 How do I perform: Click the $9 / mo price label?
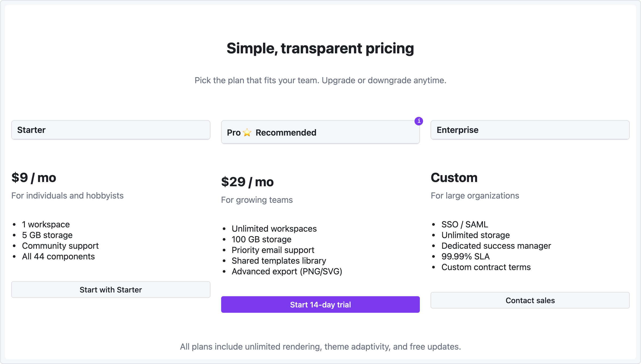tap(34, 177)
